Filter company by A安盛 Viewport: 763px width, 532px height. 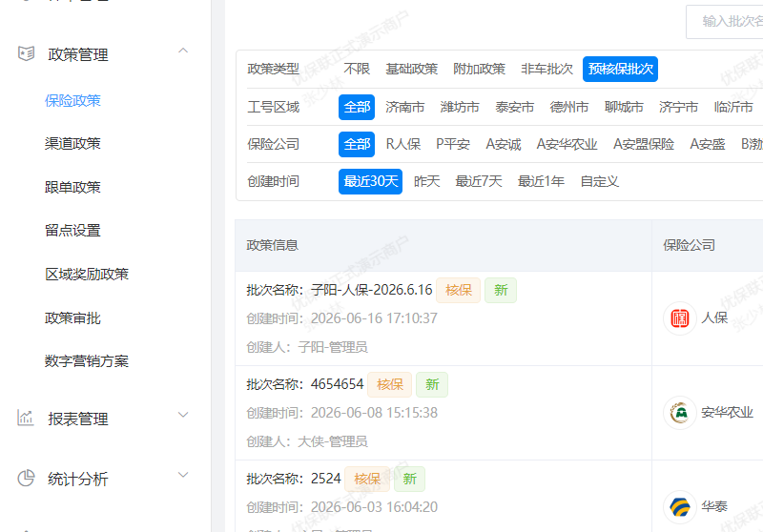(708, 144)
